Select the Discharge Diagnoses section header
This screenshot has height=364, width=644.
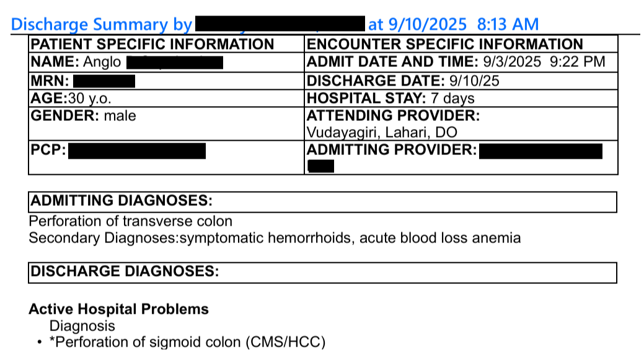(125, 272)
